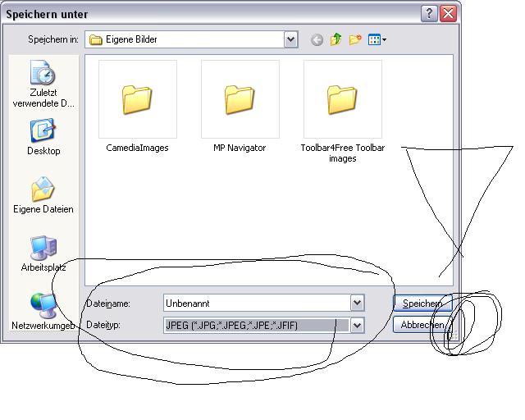Click the Dateiname text field
525x420 pixels.
pyautogui.click(x=256, y=304)
